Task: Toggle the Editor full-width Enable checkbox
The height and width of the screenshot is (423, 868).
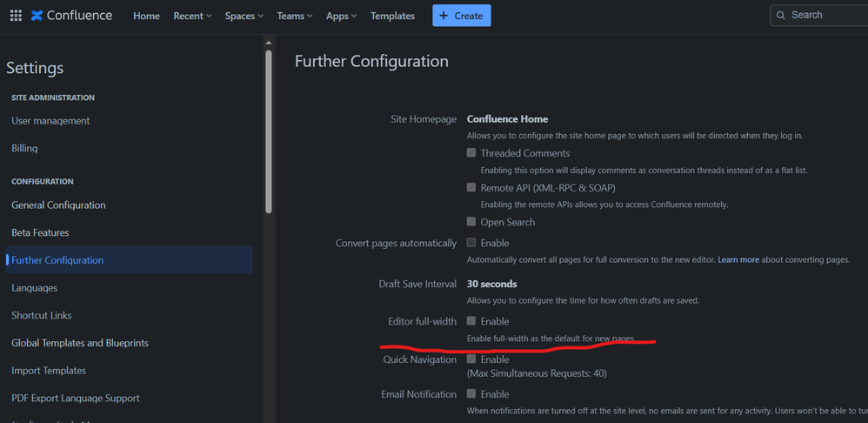Action: pyautogui.click(x=471, y=320)
